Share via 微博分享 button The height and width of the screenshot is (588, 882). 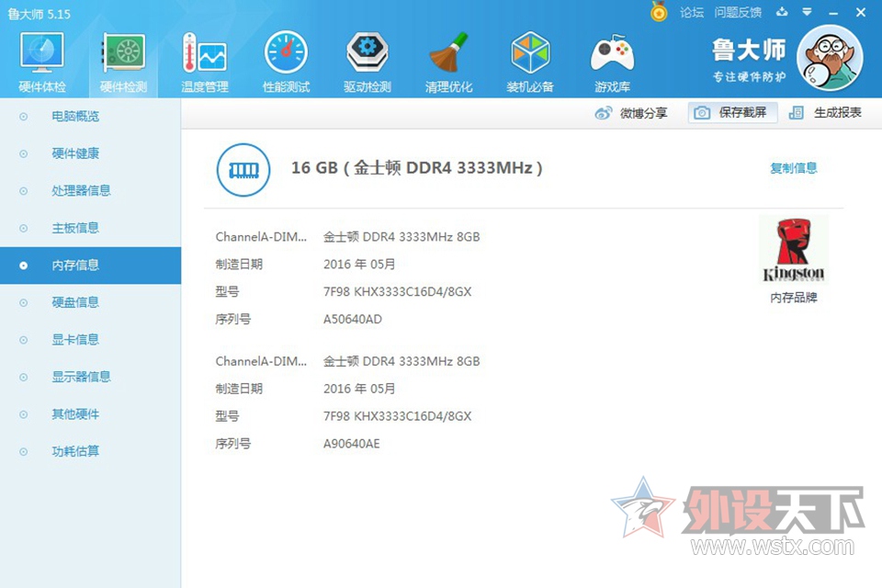pyautogui.click(x=631, y=113)
